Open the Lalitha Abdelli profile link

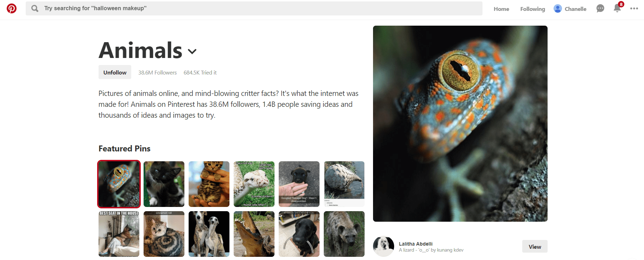(x=416, y=244)
